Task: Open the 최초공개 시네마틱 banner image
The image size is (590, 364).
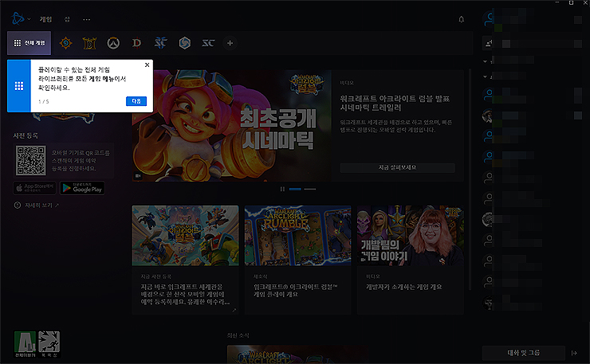Action: (232, 126)
